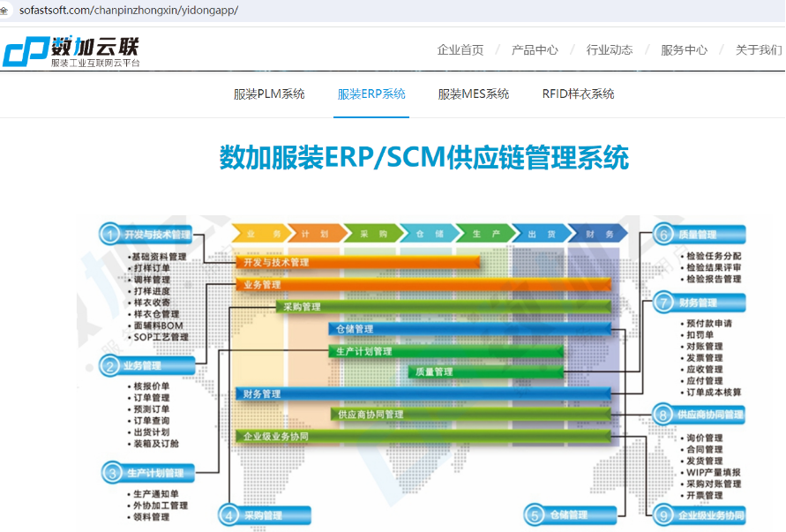This screenshot has height=532, width=786.
Task: Open the 产品中心 nav link
Action: point(535,50)
